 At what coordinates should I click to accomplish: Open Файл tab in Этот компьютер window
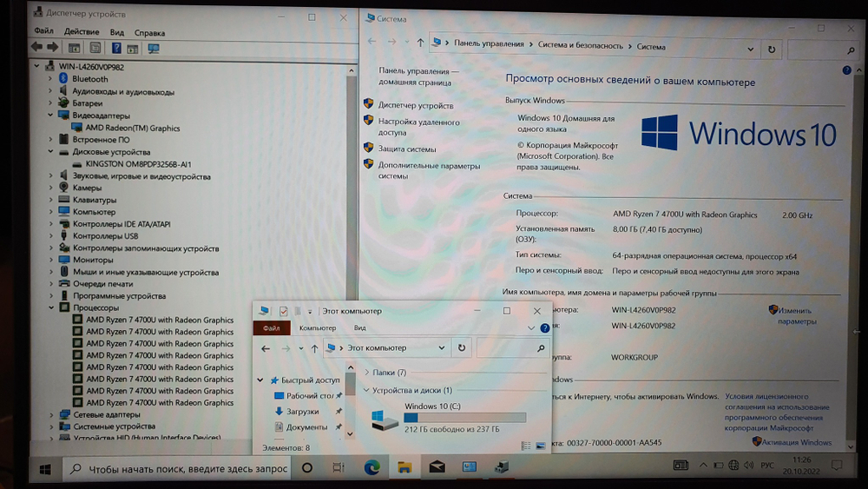tap(271, 327)
